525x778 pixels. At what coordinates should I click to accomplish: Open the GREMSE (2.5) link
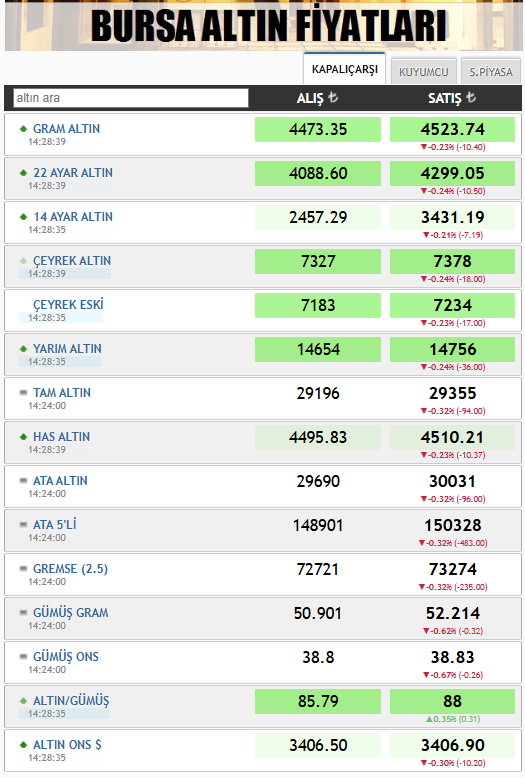coord(70,569)
